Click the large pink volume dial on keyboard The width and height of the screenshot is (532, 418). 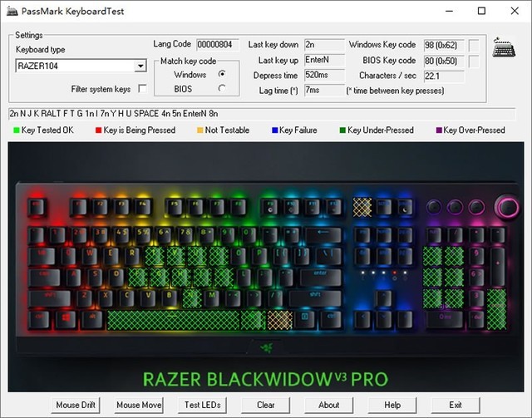507,207
